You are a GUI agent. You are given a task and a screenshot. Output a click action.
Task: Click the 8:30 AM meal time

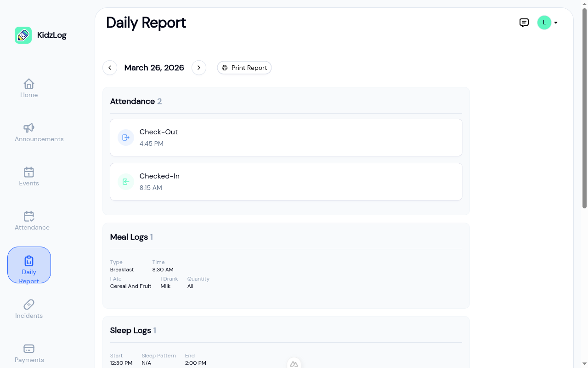pyautogui.click(x=163, y=270)
